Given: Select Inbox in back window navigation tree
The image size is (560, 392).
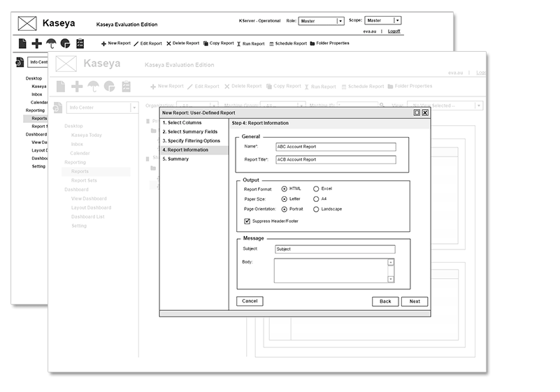Looking at the screenshot, I should pyautogui.click(x=37, y=94).
